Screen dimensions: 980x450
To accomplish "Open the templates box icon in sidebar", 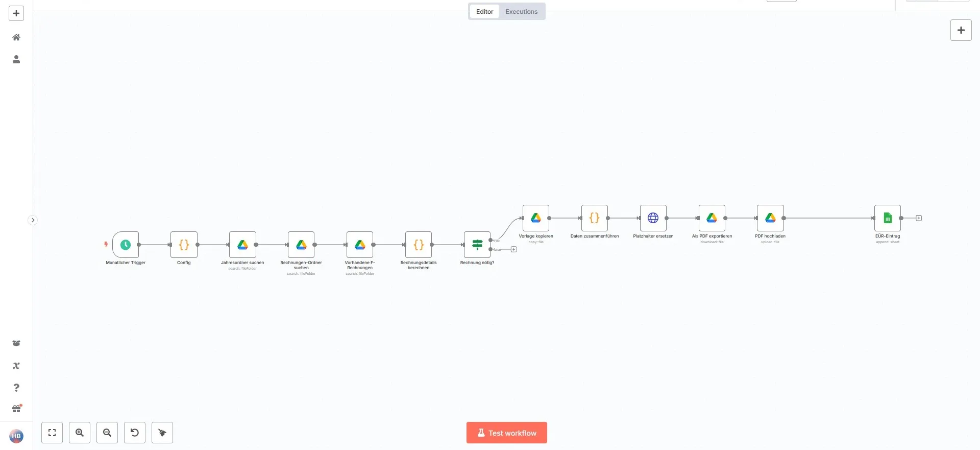I will click(x=16, y=343).
